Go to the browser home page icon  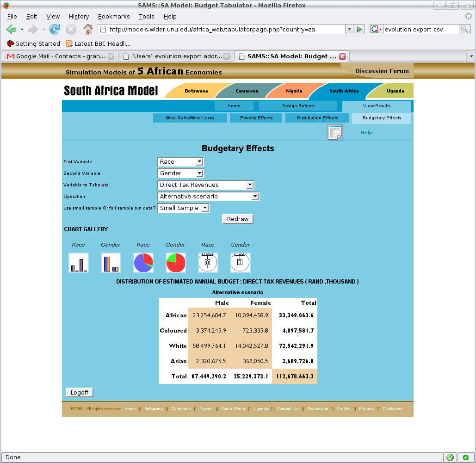coord(87,29)
